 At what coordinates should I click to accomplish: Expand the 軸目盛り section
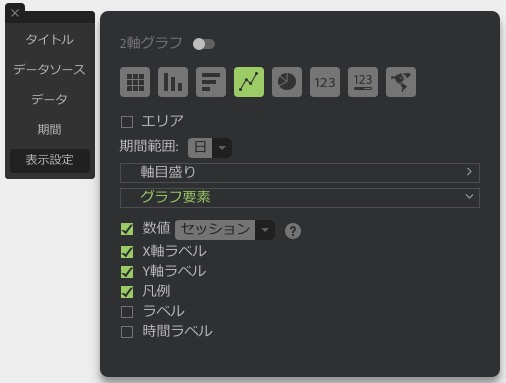pos(300,173)
